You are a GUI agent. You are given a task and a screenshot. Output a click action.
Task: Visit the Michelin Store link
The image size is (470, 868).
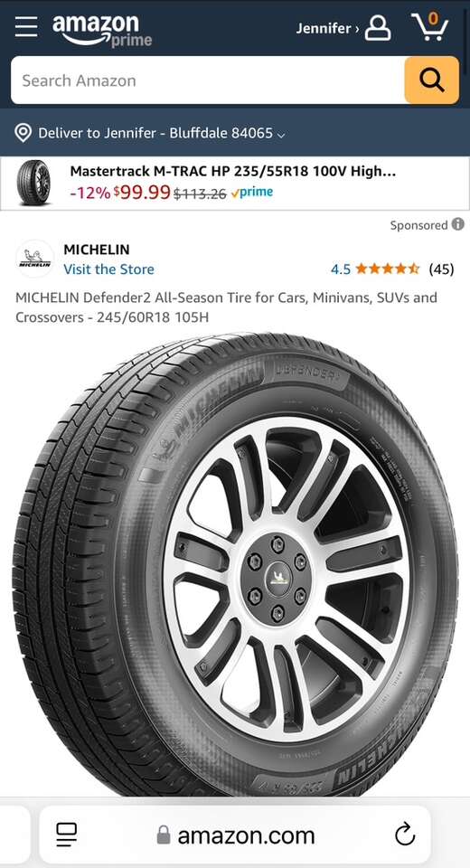coord(109,269)
